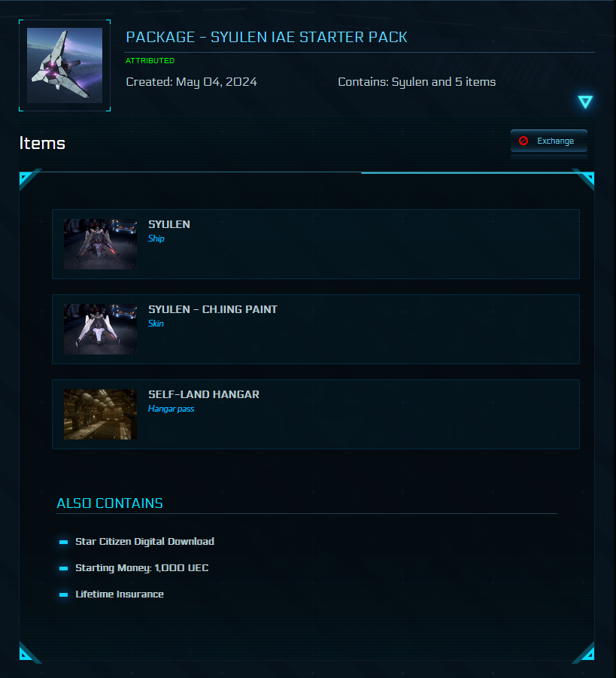Switch to the Items section header
Image resolution: width=616 pixels, height=678 pixels.
(41, 142)
